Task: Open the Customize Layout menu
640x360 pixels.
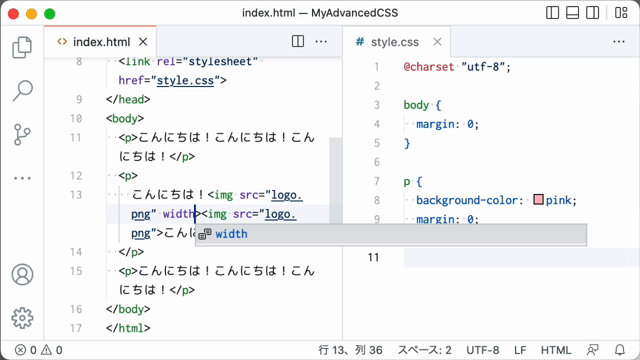Action: [x=621, y=13]
